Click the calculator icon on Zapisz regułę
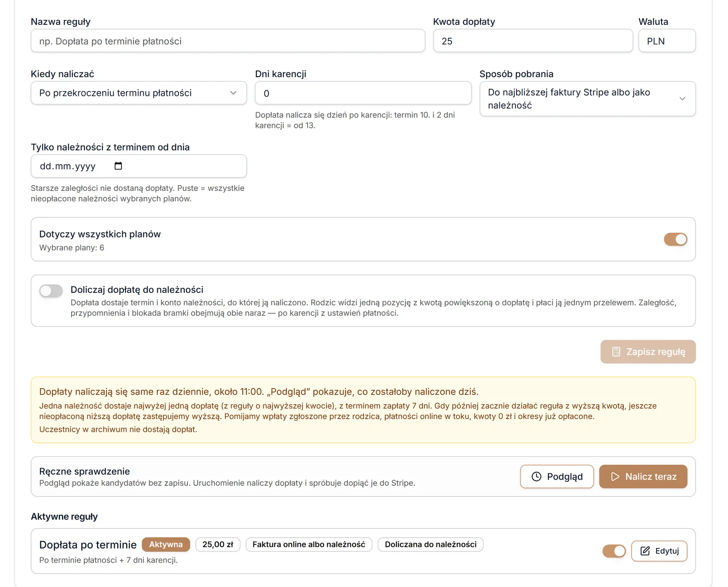The height and width of the screenshot is (587, 728). point(616,352)
